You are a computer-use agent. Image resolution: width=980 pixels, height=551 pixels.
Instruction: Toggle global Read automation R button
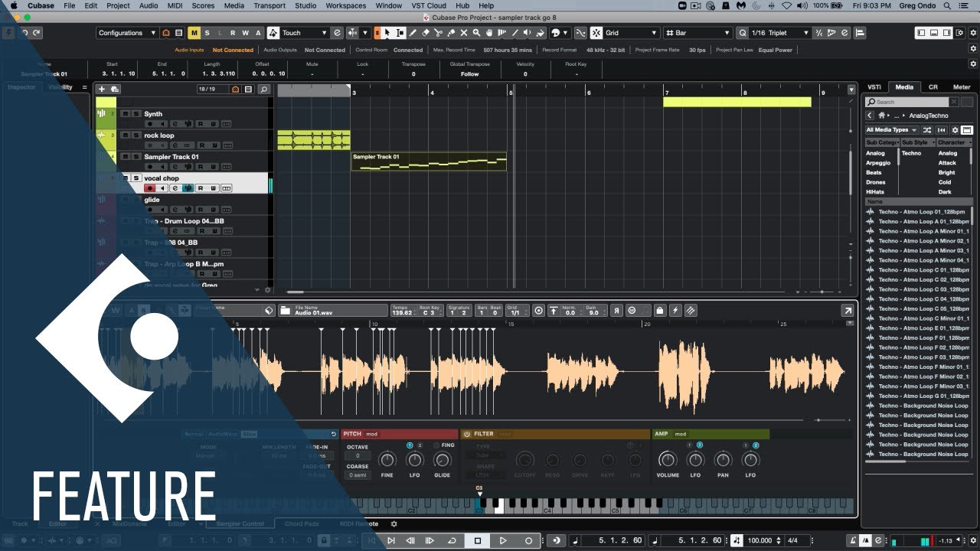(x=232, y=33)
